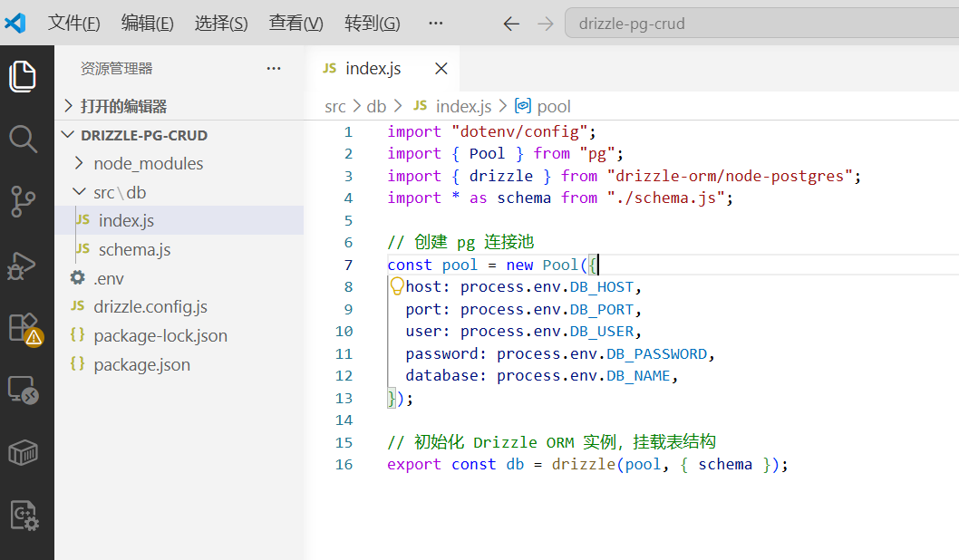
Task: Open the 文件(F) menu
Action: coord(73,24)
